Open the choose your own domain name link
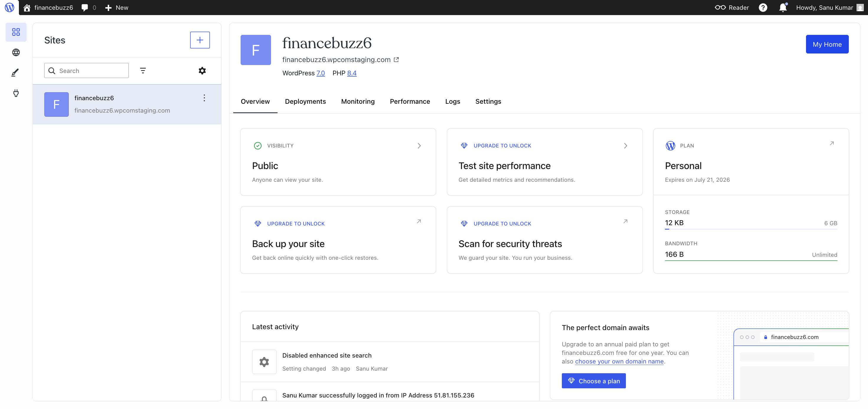The height and width of the screenshot is (409, 868). 619,361
